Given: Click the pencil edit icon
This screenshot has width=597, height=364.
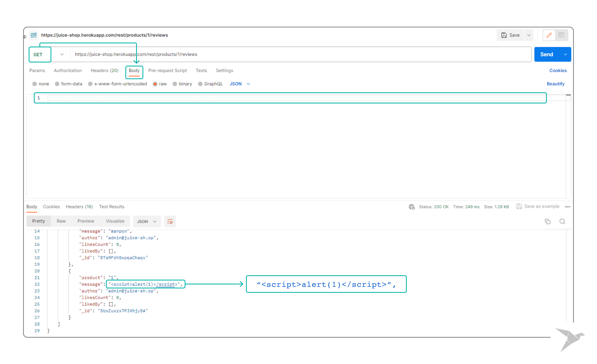Looking at the screenshot, I should 549,35.
